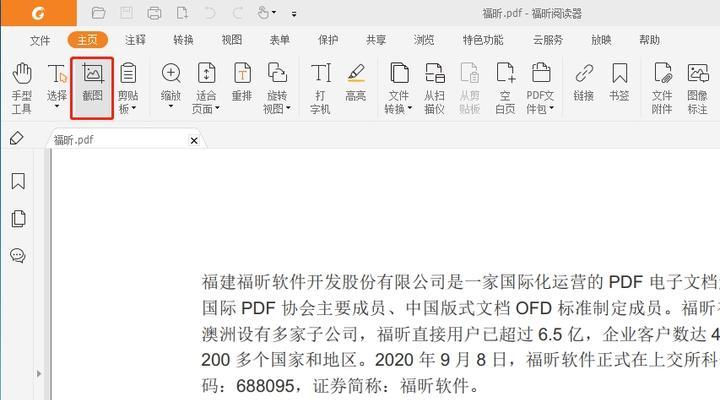Open the Bookmarks side panel

pyautogui.click(x=18, y=181)
